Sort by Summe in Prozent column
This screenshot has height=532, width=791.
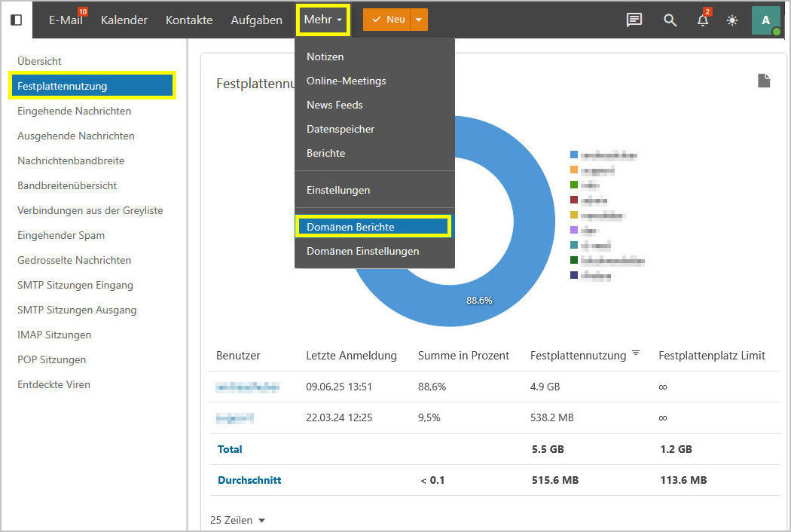463,356
